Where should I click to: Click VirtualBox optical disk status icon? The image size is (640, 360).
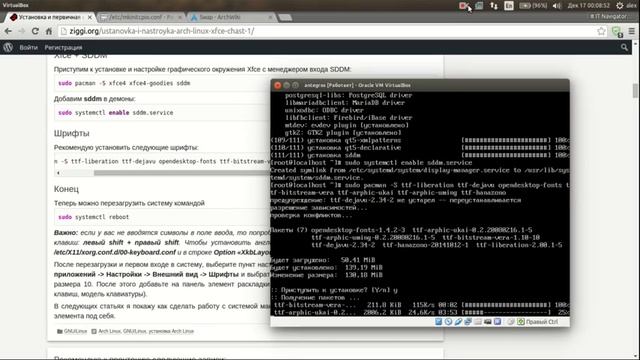coord(448,322)
